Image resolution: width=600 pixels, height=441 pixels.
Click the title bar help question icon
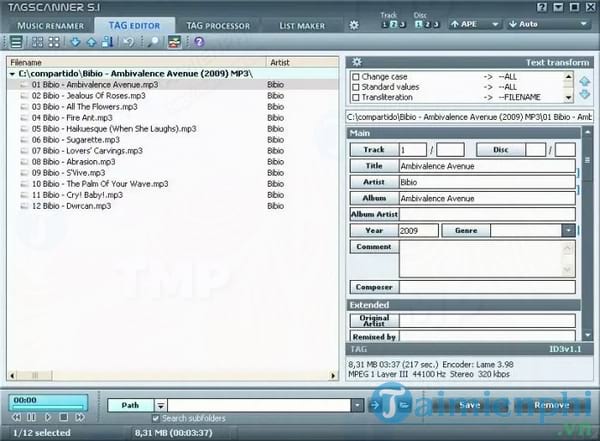[542, 7]
